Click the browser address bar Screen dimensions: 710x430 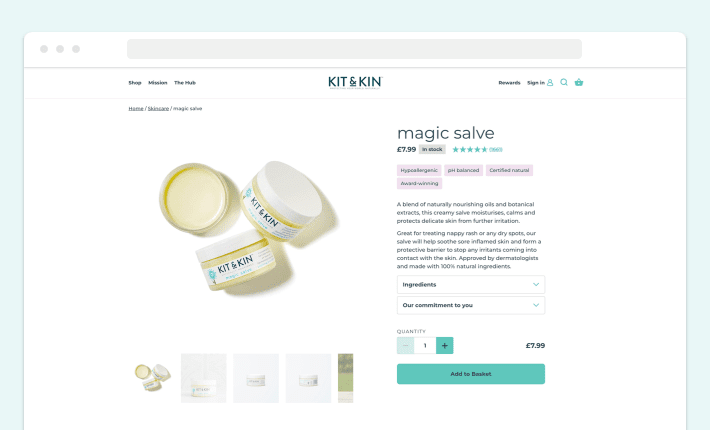tap(354, 49)
